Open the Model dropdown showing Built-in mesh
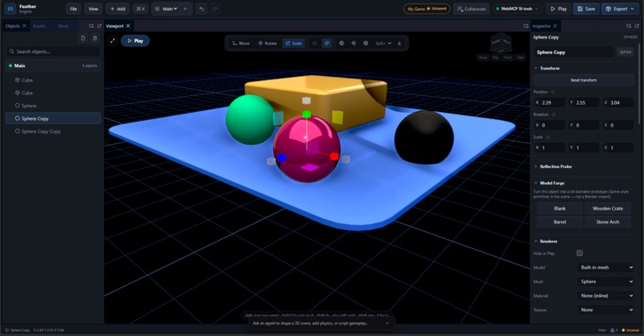The image size is (644, 336). pos(606,267)
